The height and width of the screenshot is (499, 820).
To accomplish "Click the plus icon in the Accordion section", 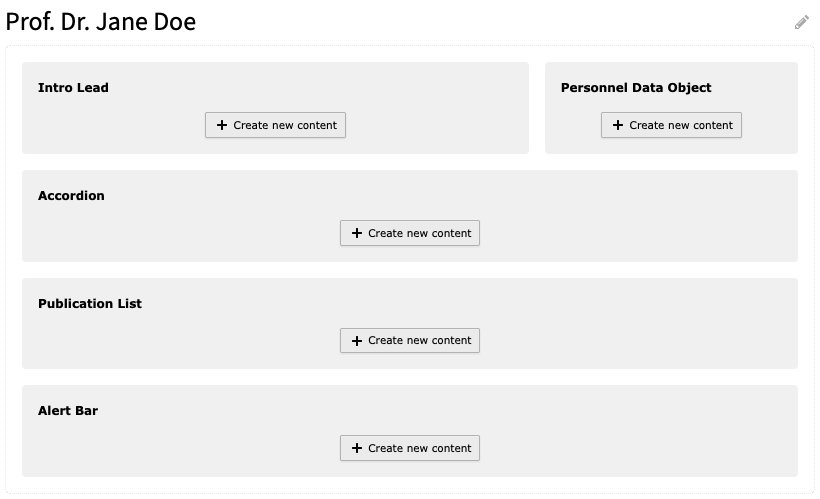I will pos(356,234).
